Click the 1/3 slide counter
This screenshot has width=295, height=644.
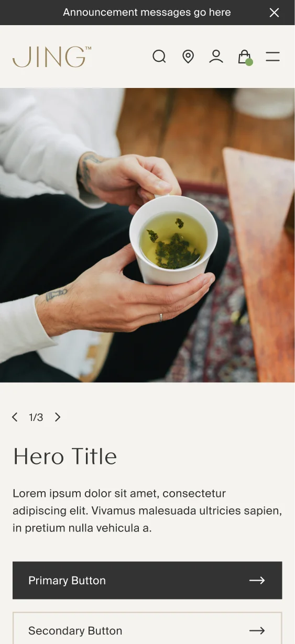click(x=36, y=417)
